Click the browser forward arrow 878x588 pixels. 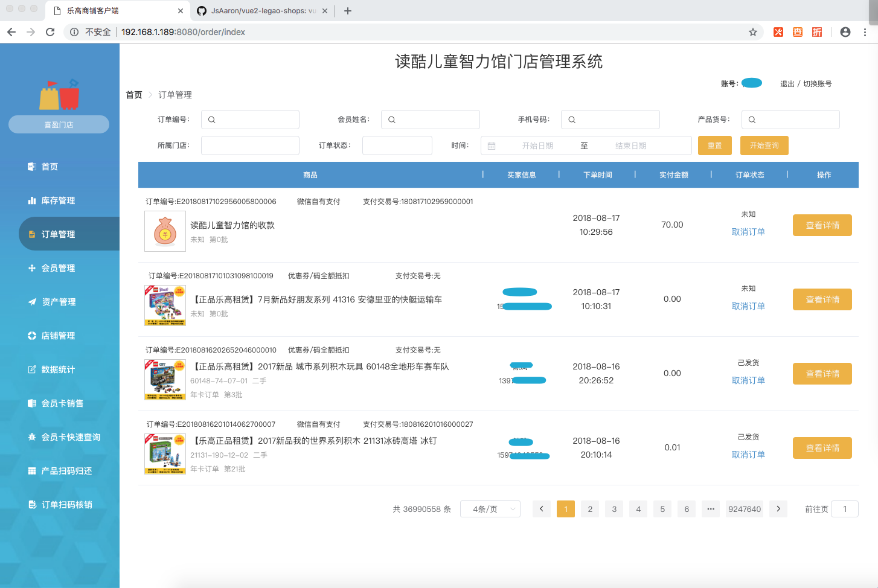pyautogui.click(x=31, y=32)
